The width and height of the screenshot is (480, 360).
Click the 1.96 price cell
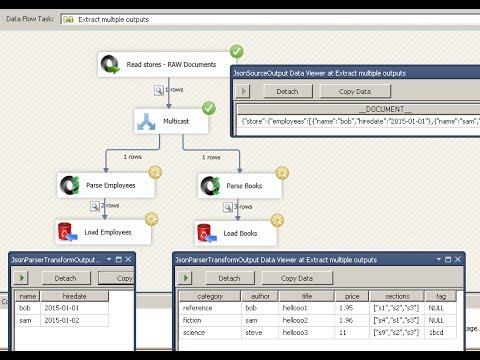pos(352,320)
